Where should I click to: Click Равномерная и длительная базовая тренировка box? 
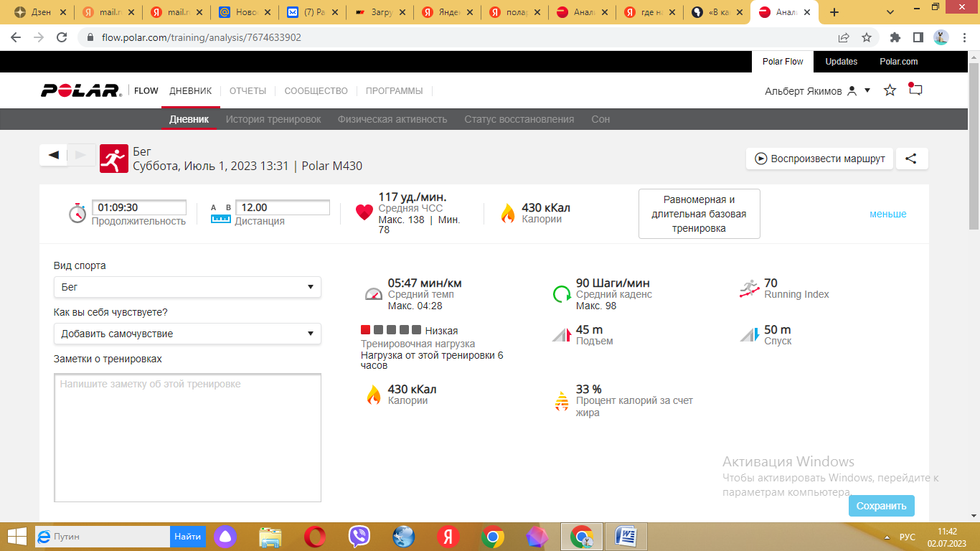click(x=699, y=214)
